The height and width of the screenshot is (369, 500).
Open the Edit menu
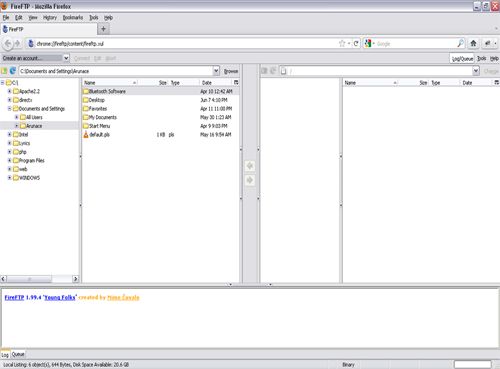19,17
